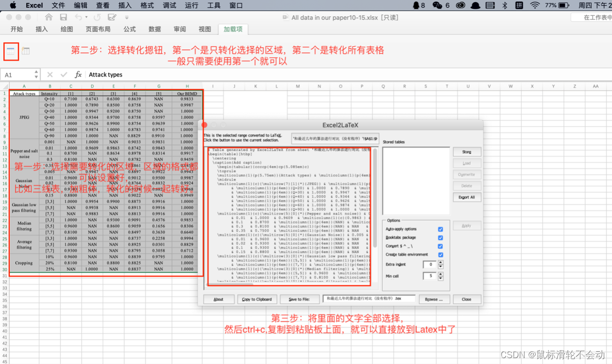The width and height of the screenshot is (612, 364).
Task: Click the Undo arrow icon
Action: (x=78, y=17)
